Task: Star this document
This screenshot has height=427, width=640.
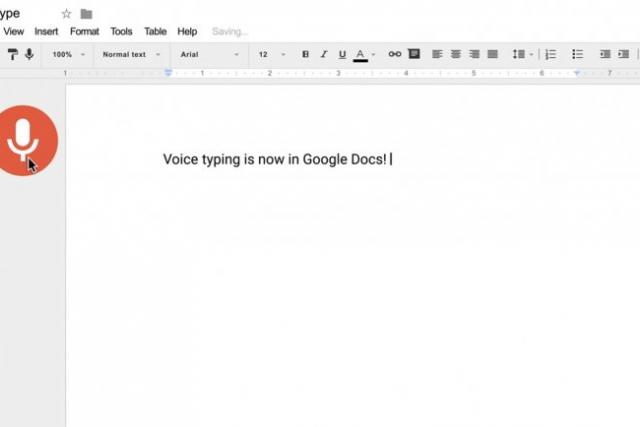Action: 66,14
